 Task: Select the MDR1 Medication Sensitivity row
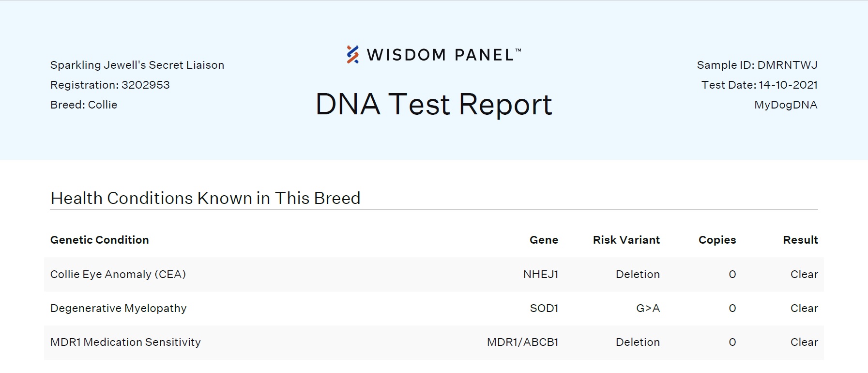click(x=434, y=342)
